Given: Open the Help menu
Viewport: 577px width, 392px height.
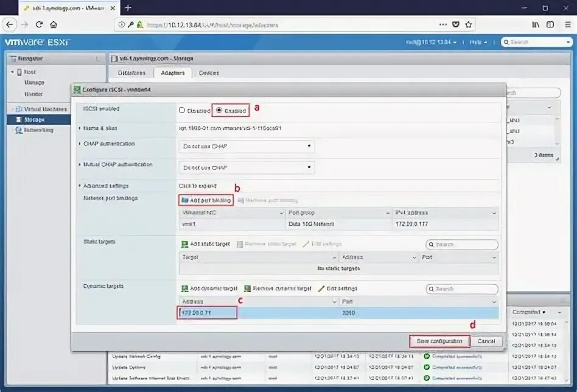Looking at the screenshot, I should (478, 43).
